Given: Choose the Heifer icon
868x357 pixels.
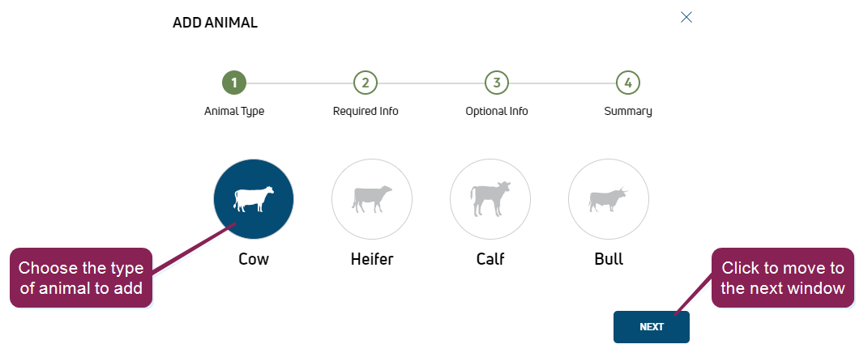Looking at the screenshot, I should tap(372, 199).
